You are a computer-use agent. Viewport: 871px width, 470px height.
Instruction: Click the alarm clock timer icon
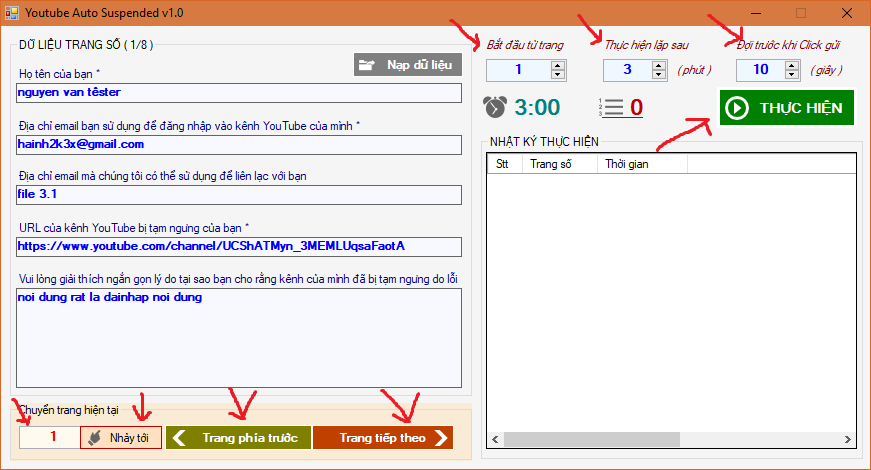click(x=495, y=107)
